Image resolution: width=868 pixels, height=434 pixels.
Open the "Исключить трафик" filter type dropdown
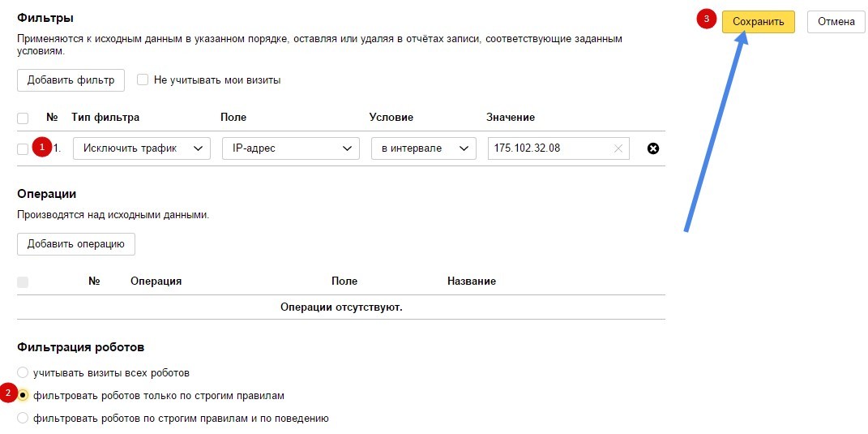141,148
